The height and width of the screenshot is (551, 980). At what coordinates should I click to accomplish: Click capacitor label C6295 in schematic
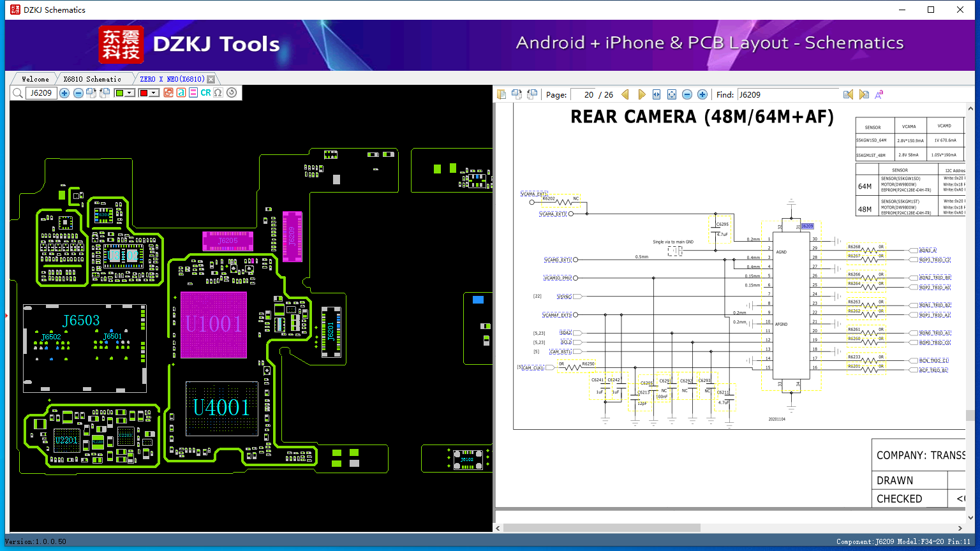722,224
